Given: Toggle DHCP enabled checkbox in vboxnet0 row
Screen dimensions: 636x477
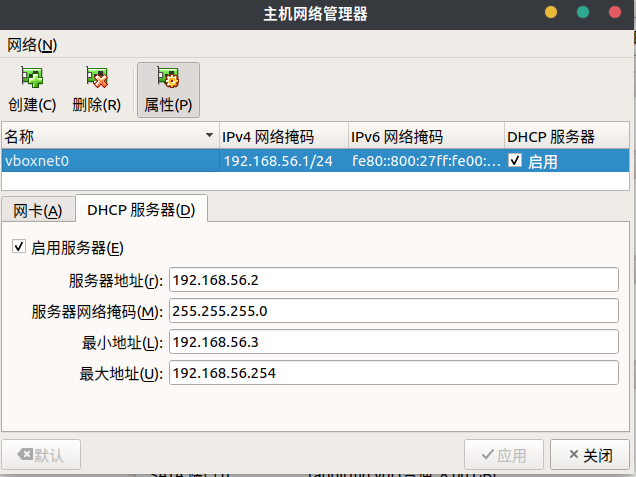Looking at the screenshot, I should tap(515, 161).
